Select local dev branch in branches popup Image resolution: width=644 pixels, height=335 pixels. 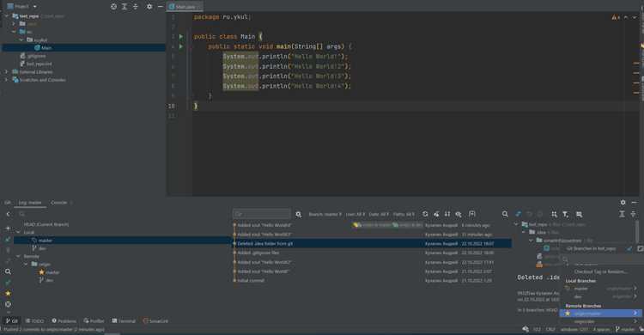tap(601, 296)
